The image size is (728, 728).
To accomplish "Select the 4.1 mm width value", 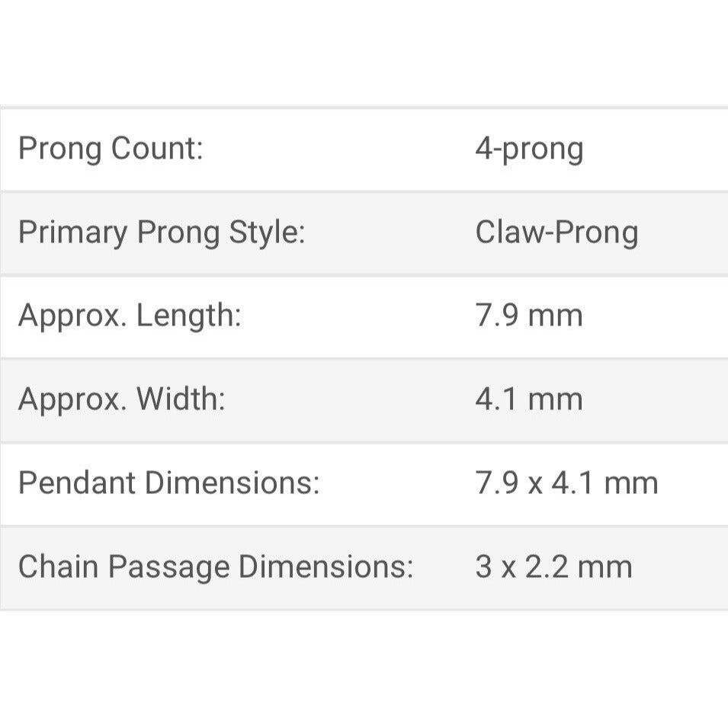I will tap(529, 399).
